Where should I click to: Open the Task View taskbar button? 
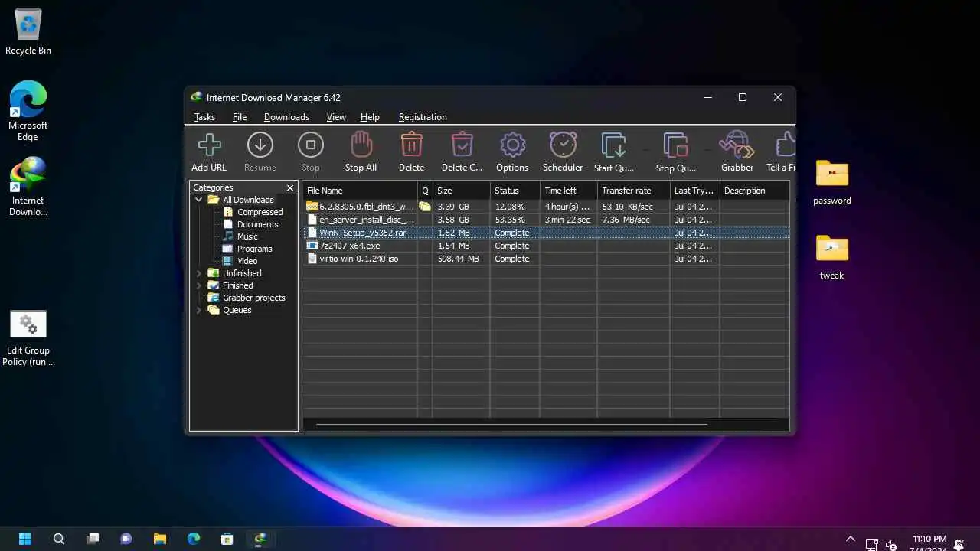(93, 539)
